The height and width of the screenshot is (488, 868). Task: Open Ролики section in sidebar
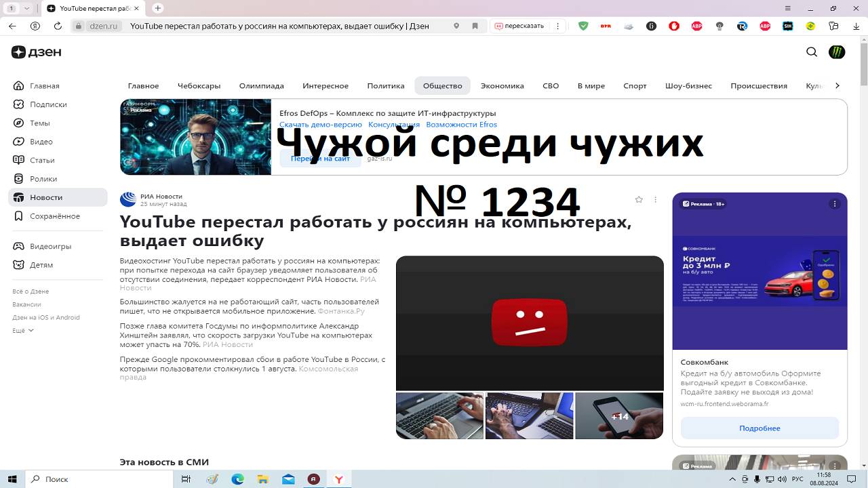(x=58, y=179)
